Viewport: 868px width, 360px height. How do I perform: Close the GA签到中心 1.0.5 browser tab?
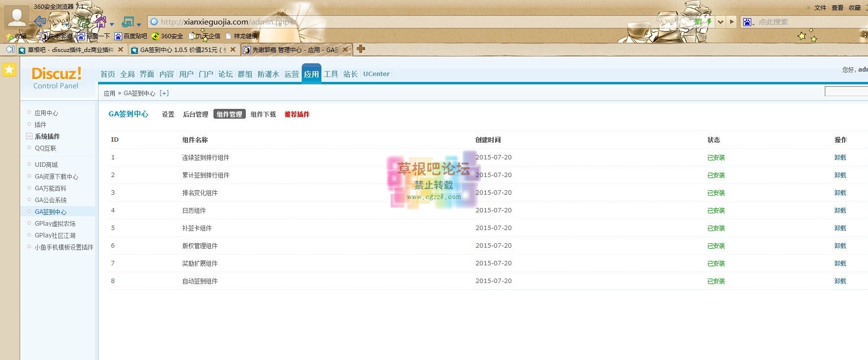[233, 50]
